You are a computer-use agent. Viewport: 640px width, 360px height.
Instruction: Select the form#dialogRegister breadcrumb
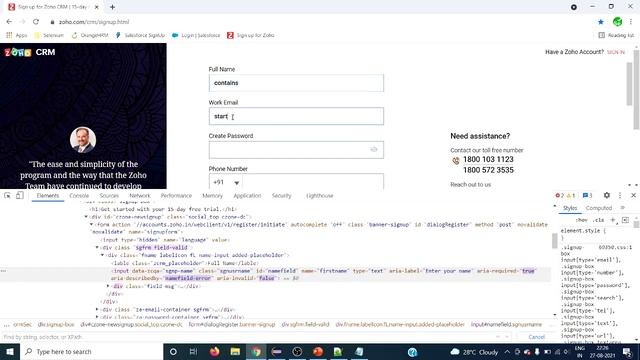(232, 324)
